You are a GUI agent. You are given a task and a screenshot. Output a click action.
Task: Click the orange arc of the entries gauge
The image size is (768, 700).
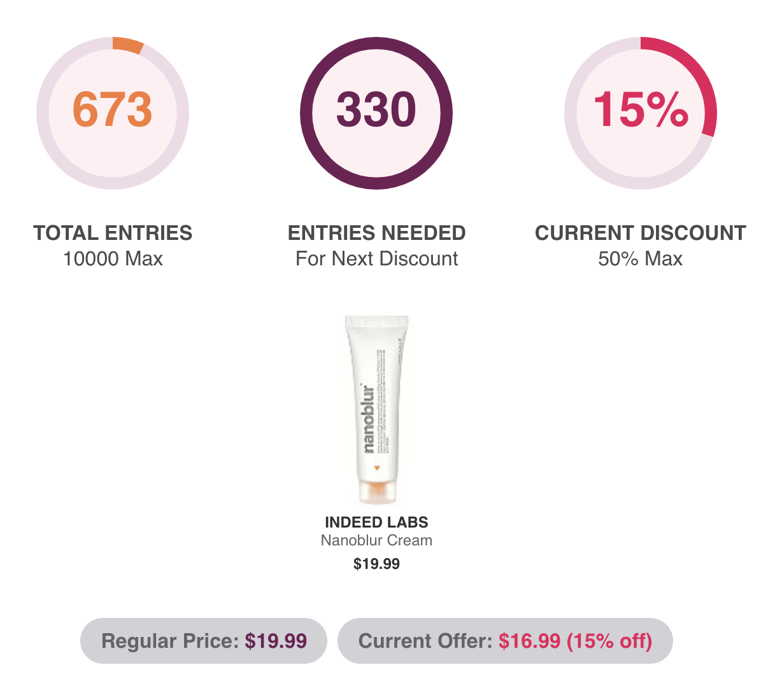[128, 45]
